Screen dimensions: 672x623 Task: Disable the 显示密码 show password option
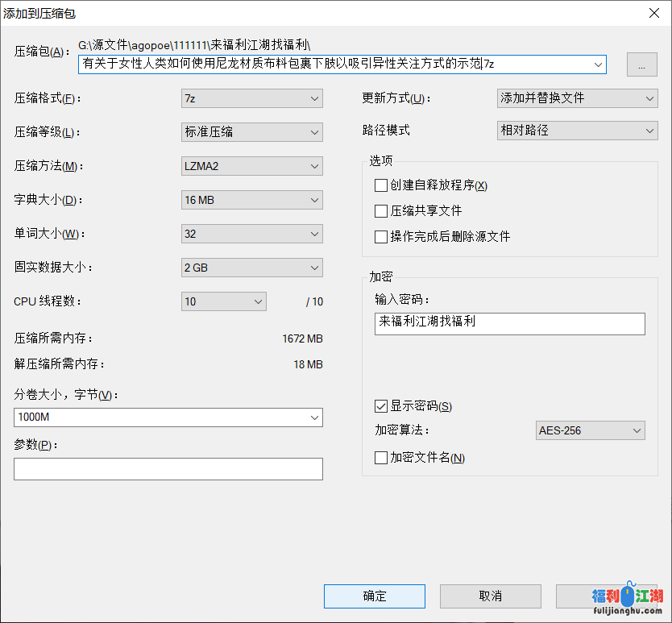tap(381, 405)
